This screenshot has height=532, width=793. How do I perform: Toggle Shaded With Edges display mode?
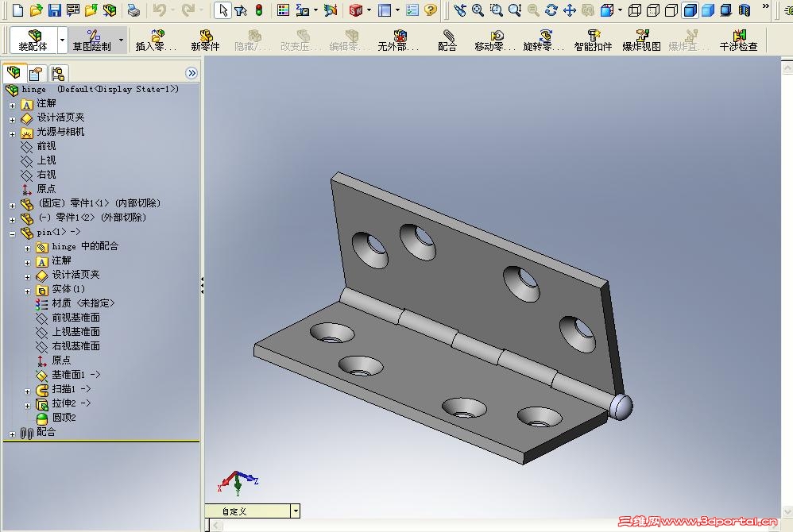pos(690,10)
